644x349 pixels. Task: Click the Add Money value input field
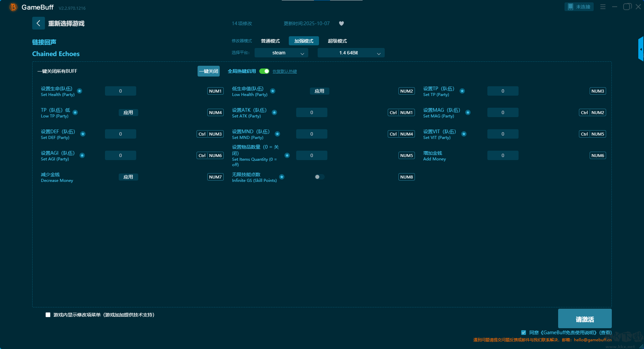[x=502, y=155]
